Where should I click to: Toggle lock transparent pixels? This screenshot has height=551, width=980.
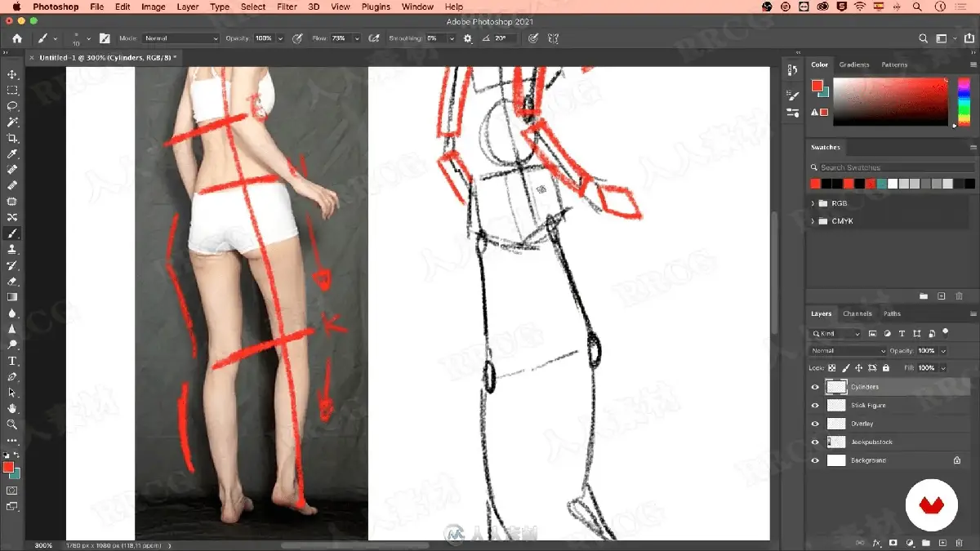(x=832, y=368)
